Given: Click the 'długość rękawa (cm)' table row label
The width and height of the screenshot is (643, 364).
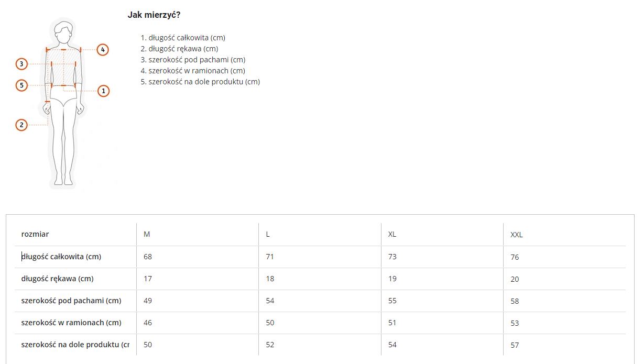Looking at the screenshot, I should (57, 279).
